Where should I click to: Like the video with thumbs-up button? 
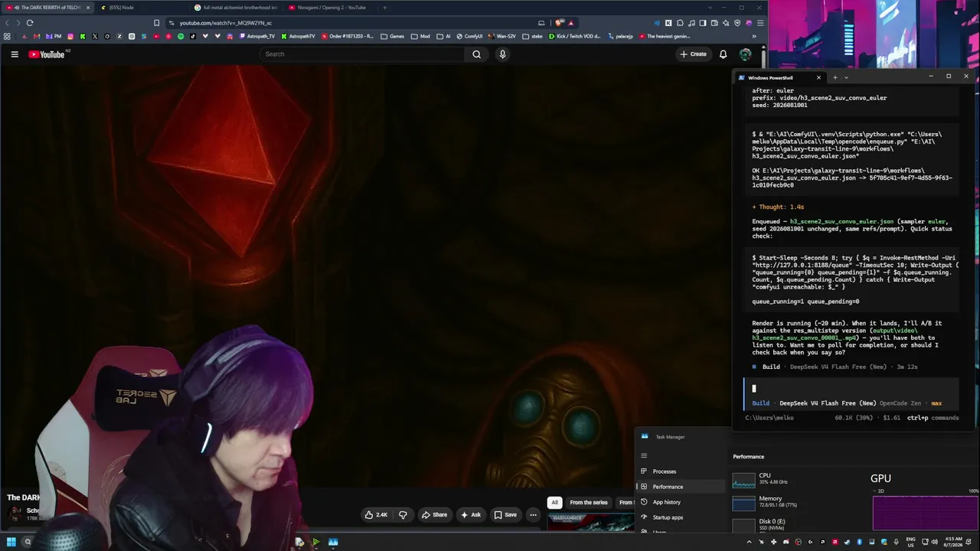click(x=376, y=515)
